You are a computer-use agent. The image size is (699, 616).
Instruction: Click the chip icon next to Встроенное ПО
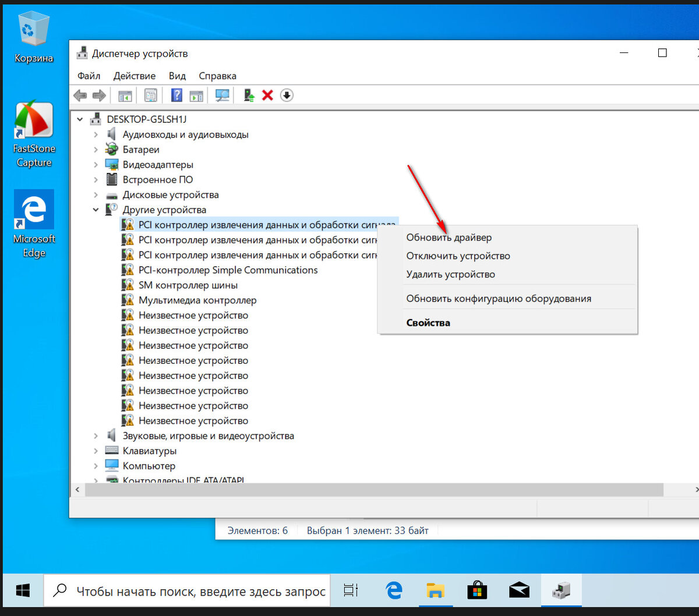[x=111, y=179]
